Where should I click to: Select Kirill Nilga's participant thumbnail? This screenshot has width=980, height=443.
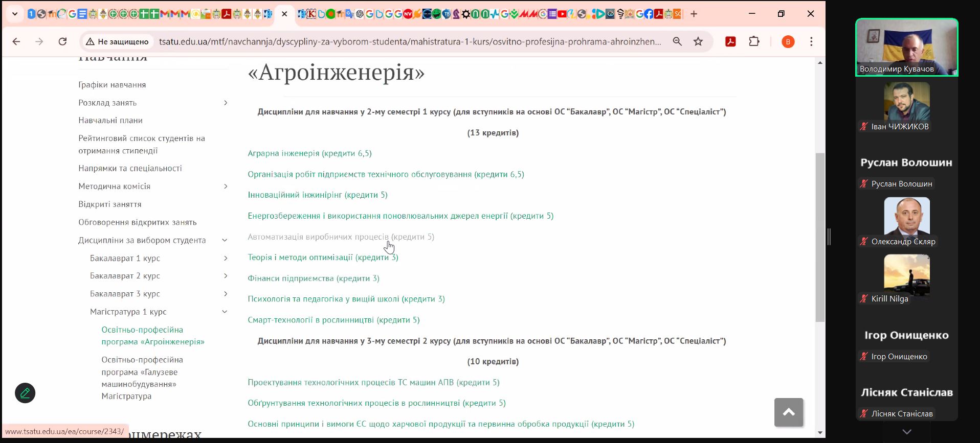pyautogui.click(x=907, y=279)
